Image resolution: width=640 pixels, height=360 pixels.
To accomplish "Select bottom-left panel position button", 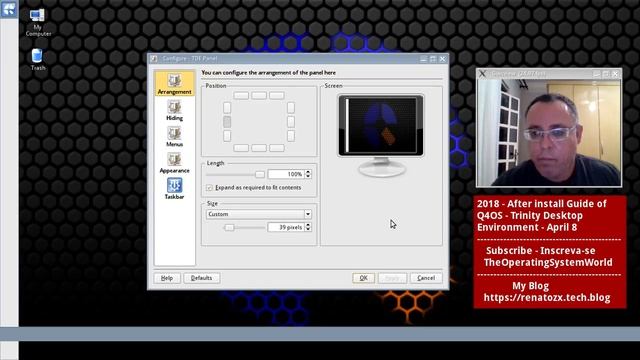I will click(241, 148).
